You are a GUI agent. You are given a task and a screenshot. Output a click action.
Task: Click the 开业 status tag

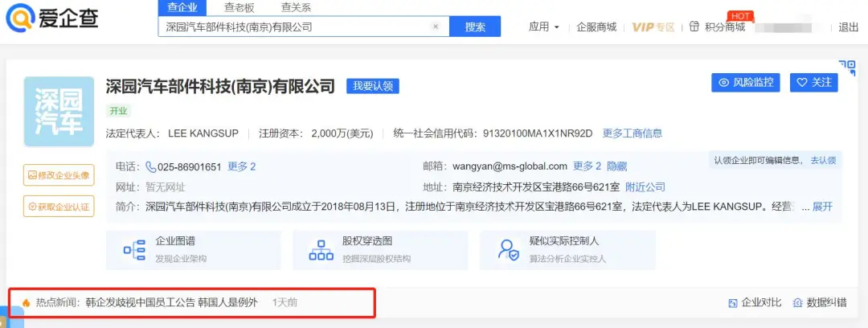click(x=118, y=111)
